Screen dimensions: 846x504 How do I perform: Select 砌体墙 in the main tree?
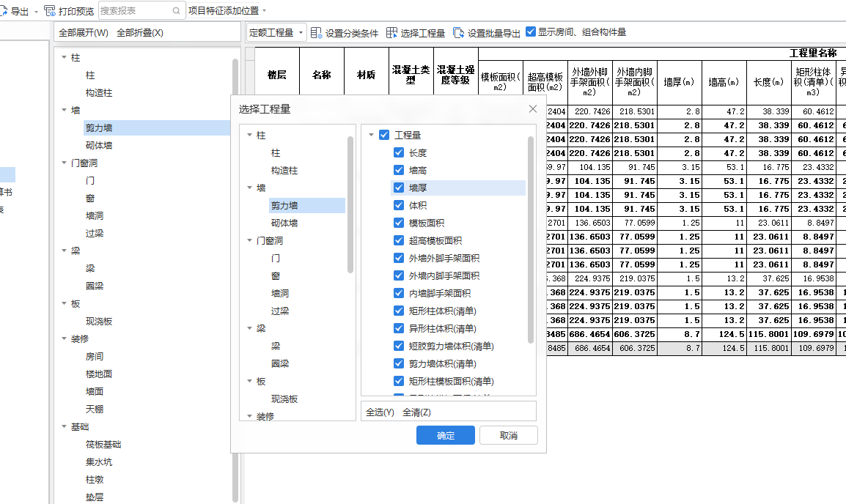(99, 146)
